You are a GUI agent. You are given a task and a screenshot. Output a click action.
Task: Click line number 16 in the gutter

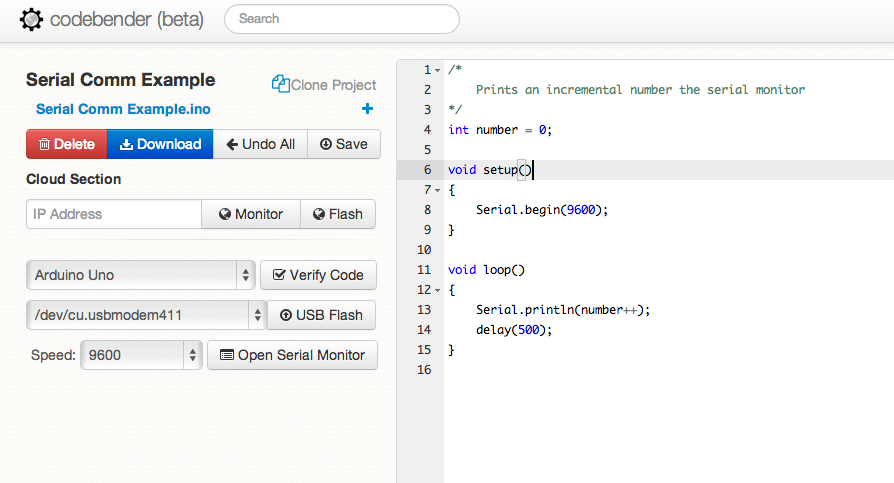[424, 370]
